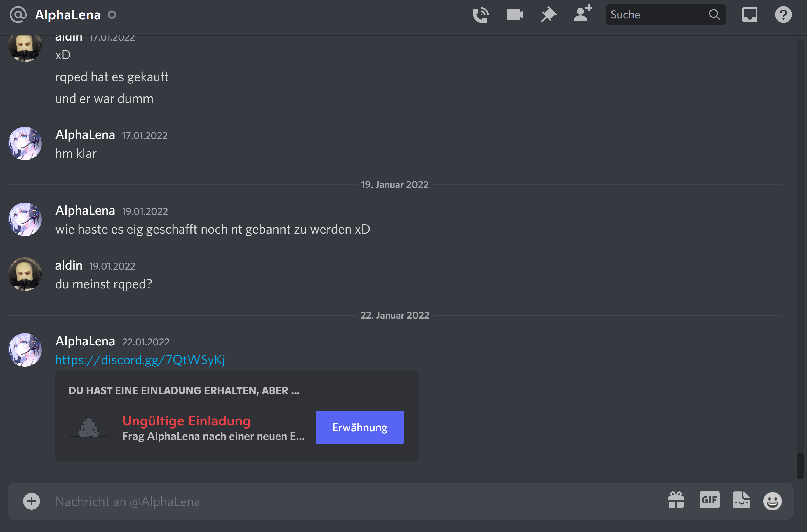The height and width of the screenshot is (532, 807).
Task: Open the emoji picker
Action: pyautogui.click(x=772, y=501)
